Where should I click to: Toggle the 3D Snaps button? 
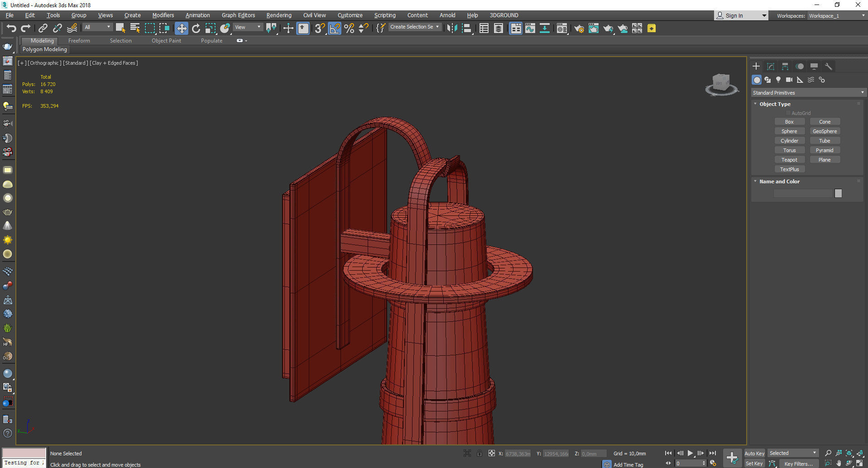320,29
